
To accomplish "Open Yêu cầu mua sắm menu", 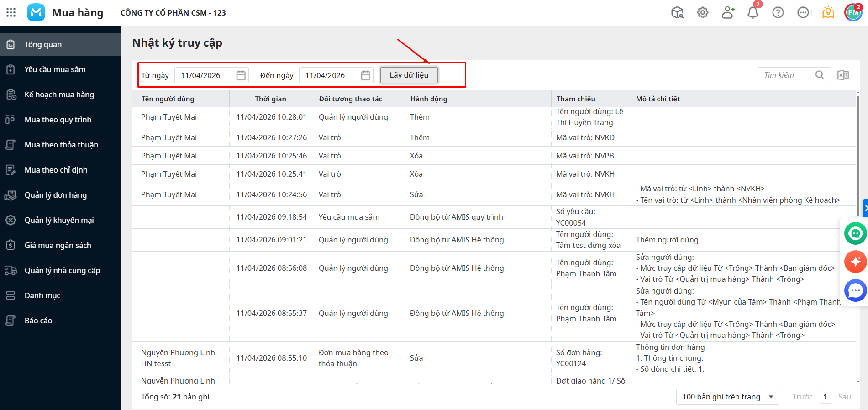I will pyautogui.click(x=55, y=69).
